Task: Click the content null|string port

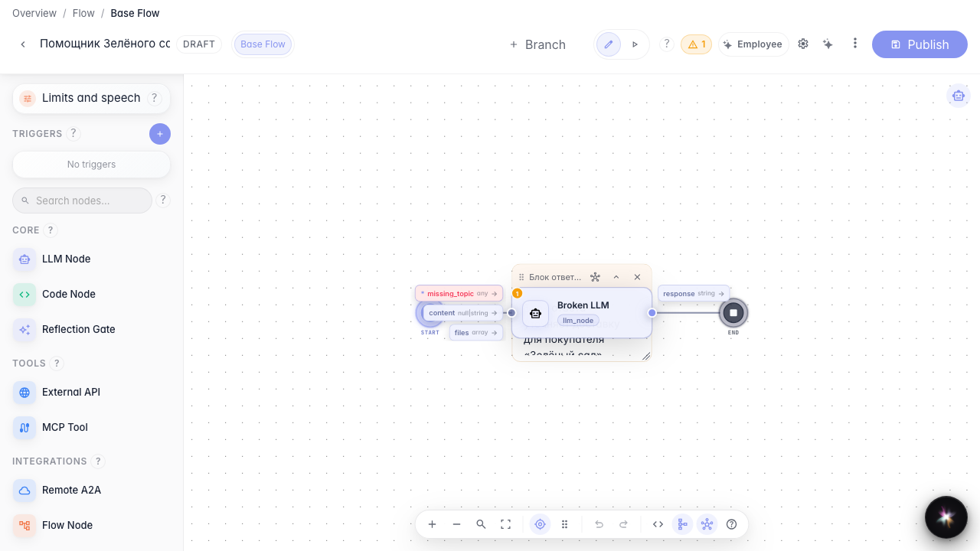Action: [462, 313]
